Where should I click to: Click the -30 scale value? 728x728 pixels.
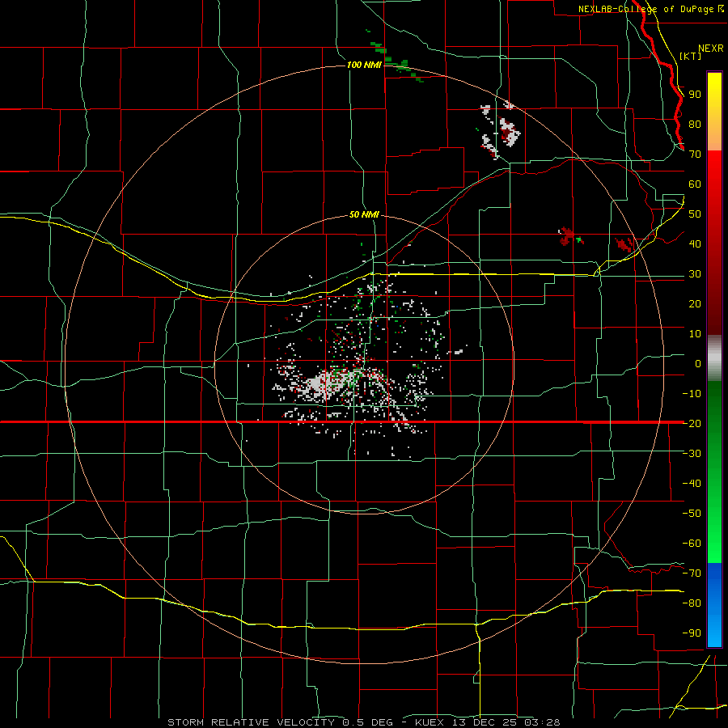[692, 454]
